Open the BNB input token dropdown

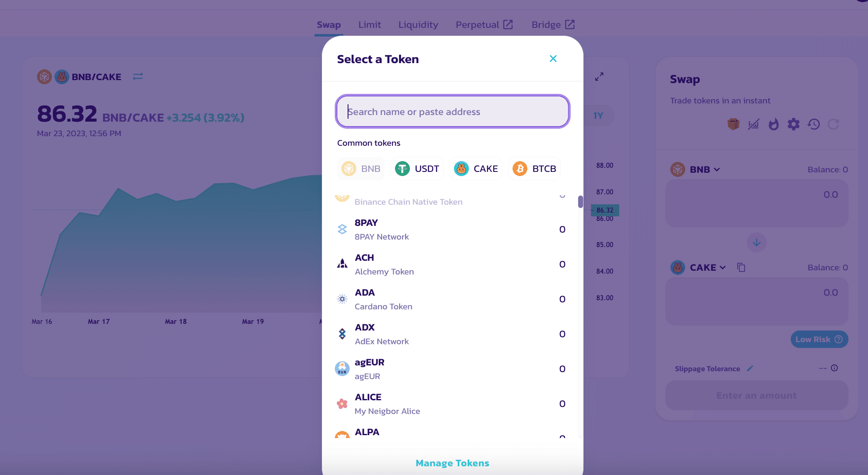click(x=696, y=169)
